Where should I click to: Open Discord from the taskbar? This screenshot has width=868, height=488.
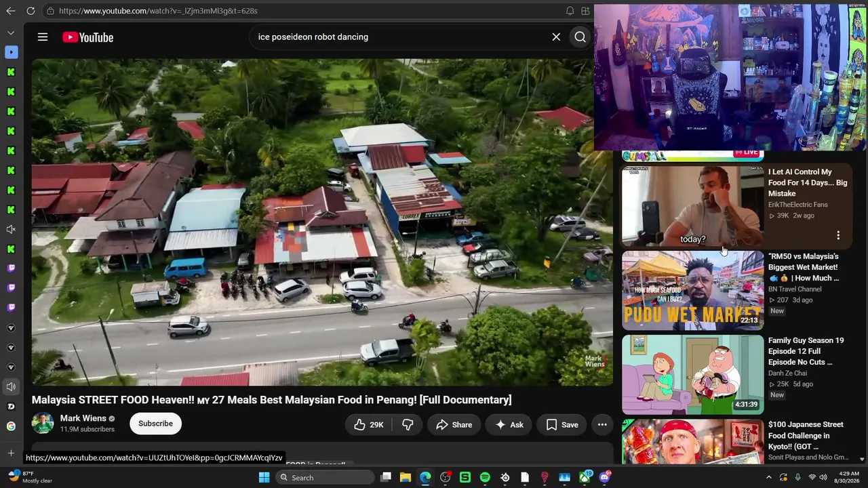tap(605, 478)
